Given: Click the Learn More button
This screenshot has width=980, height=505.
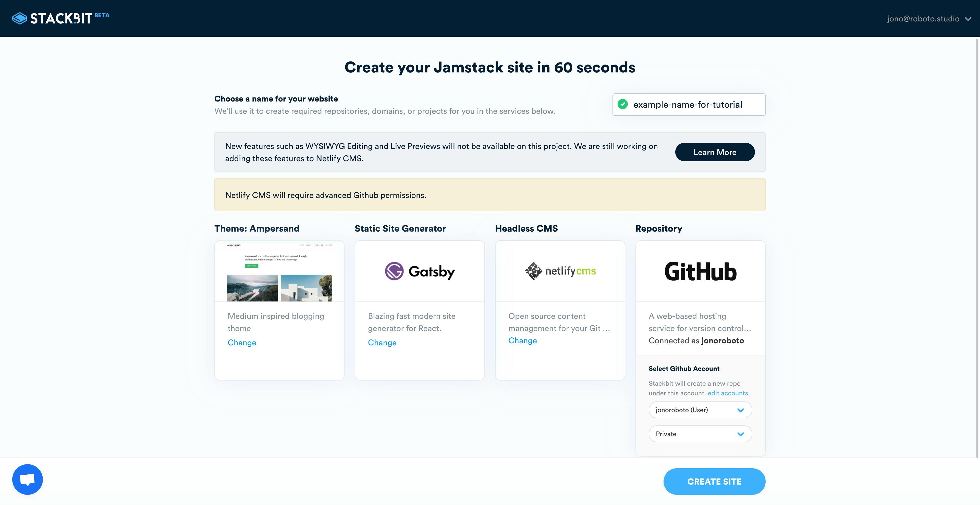Looking at the screenshot, I should 715,152.
